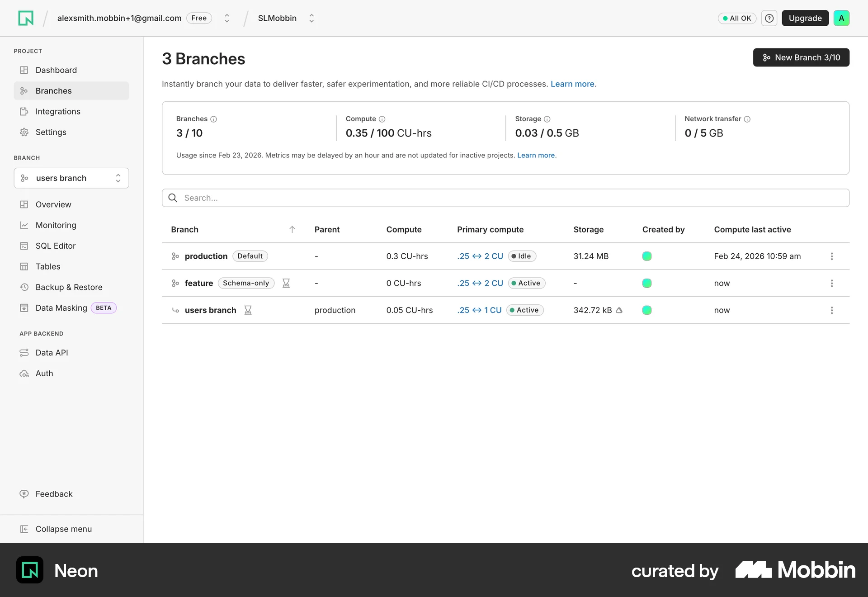The height and width of the screenshot is (597, 868).
Task: Open the three-dot menu for feature branch
Action: (832, 283)
